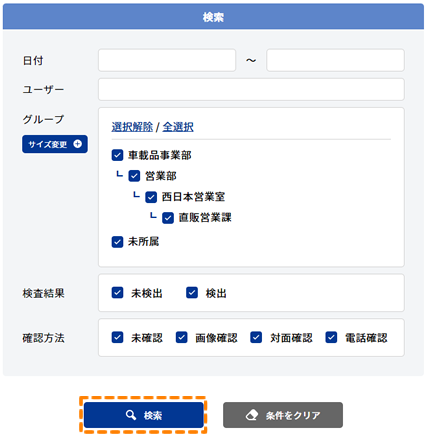Uncheck the 車載品事業部 checkbox
The height and width of the screenshot is (434, 430).
117,155
